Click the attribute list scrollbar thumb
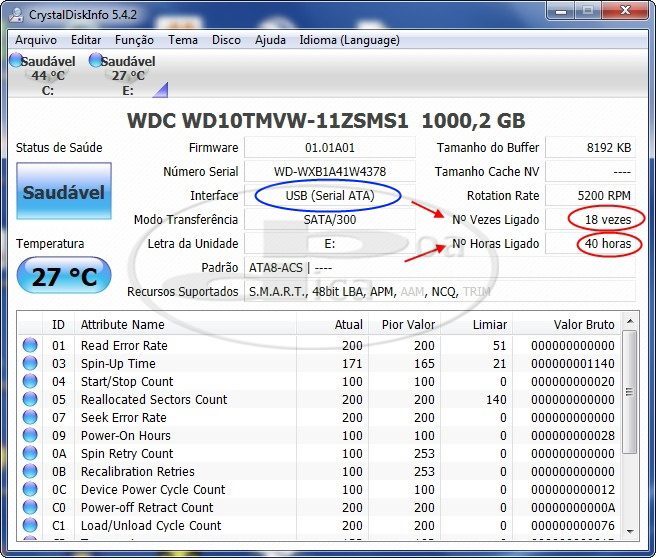 click(630, 392)
